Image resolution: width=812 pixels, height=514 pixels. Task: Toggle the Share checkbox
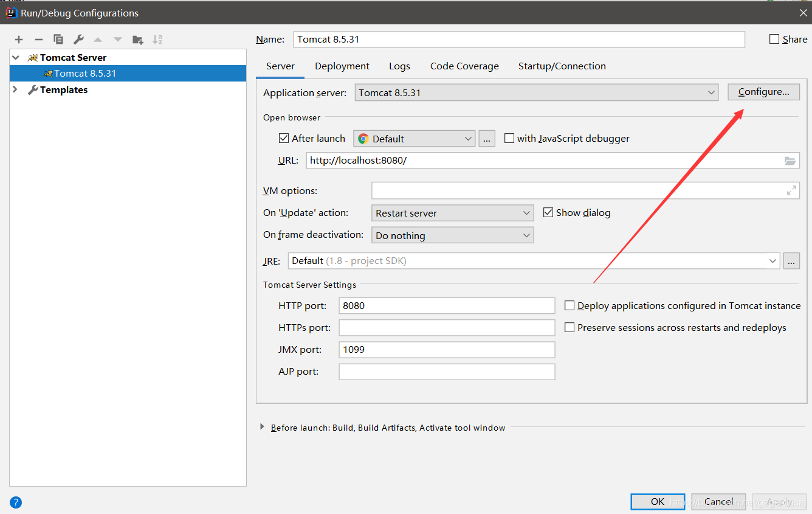(774, 39)
